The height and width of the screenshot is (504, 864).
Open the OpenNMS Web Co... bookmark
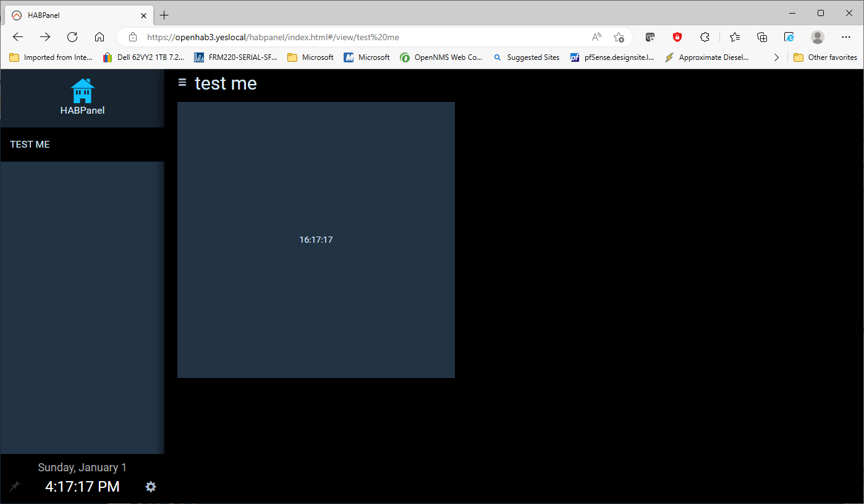[441, 57]
